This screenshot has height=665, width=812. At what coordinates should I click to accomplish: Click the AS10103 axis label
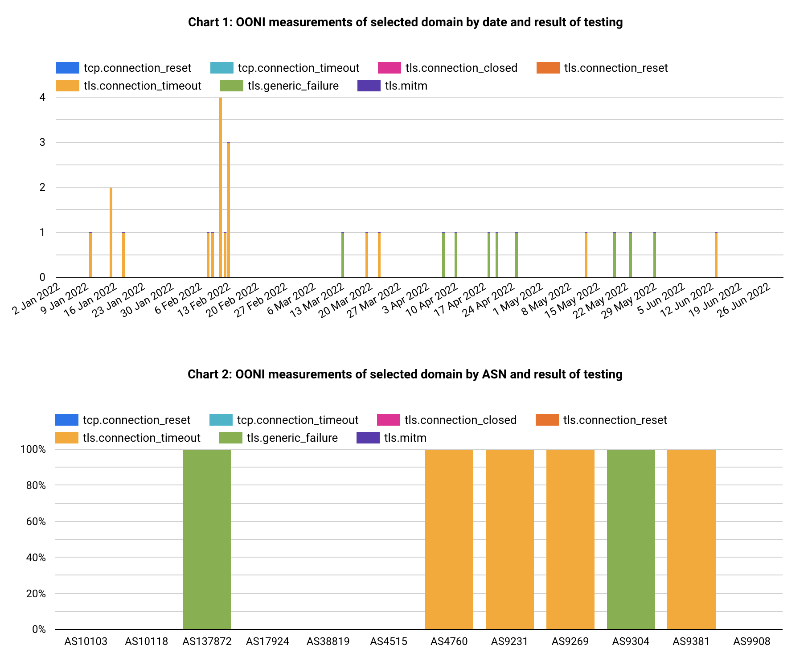point(86,641)
